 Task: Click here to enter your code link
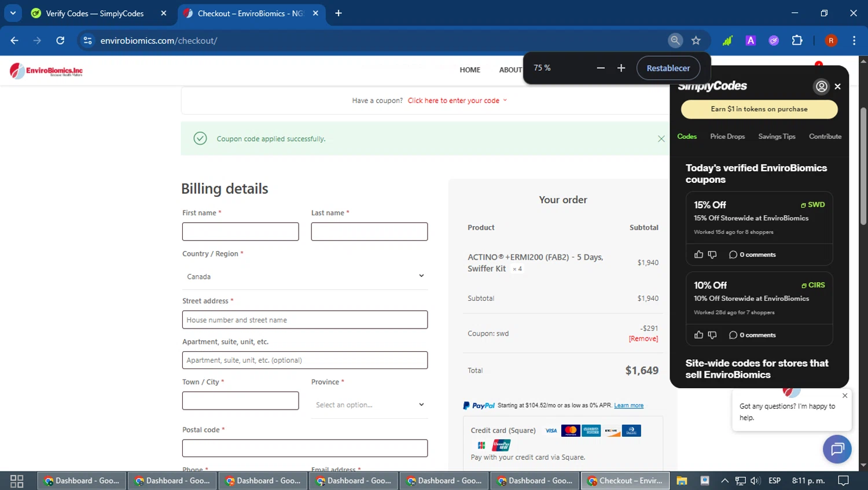(454, 101)
